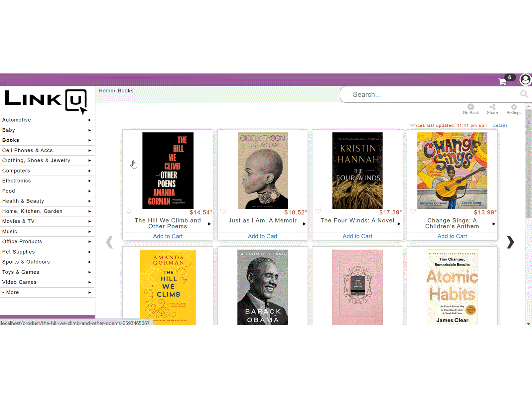Click the cart item count badge
Viewport: 532px width, 399px height.
(x=510, y=77)
